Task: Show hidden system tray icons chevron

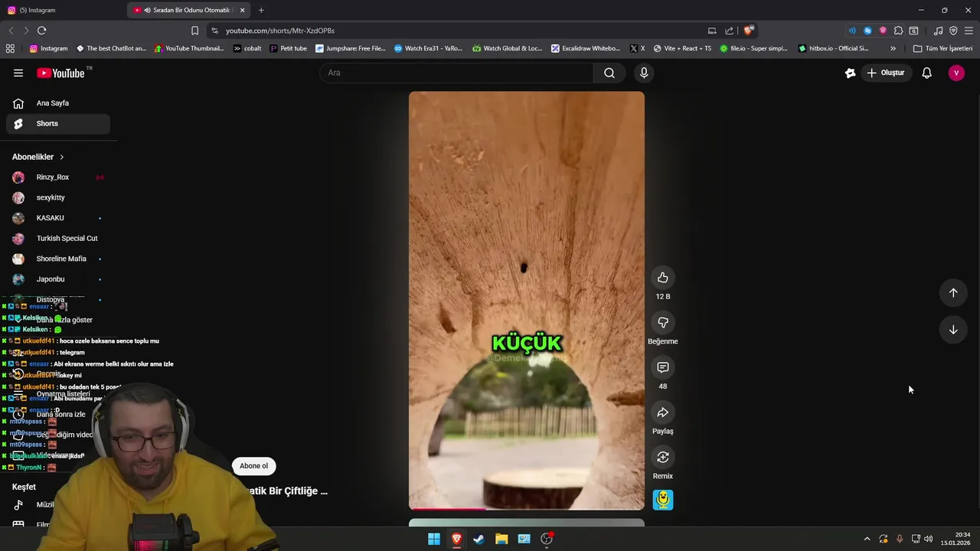Action: tap(867, 539)
